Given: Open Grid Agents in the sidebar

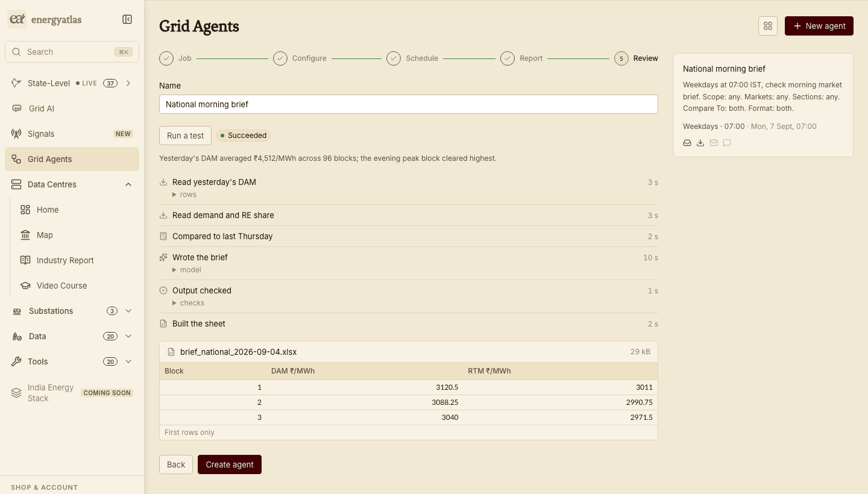Looking at the screenshot, I should tap(72, 159).
